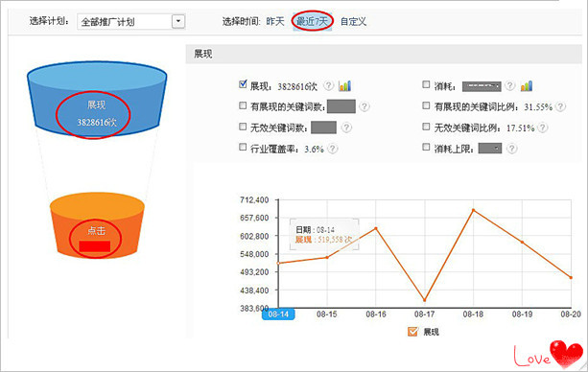Open bar chart icon next to 展现 count
Screen dimensions: 588x372
[x=344, y=86]
